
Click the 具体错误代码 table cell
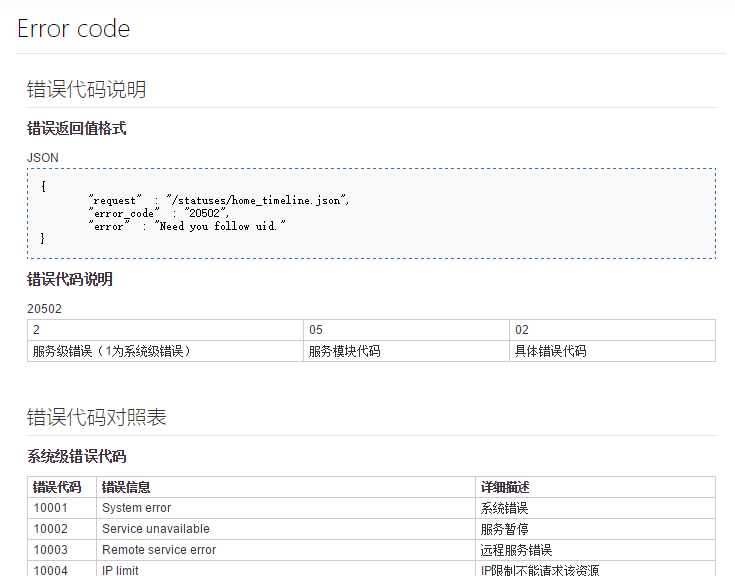(x=550, y=351)
